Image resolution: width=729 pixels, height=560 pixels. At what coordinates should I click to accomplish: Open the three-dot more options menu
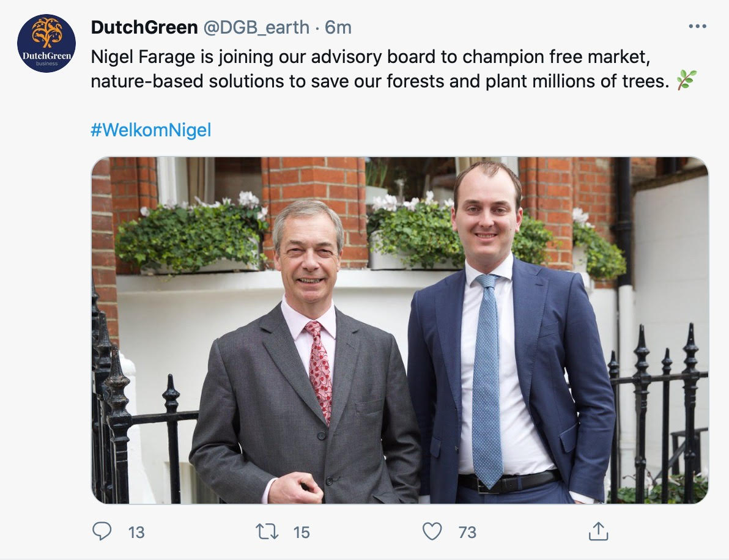click(x=697, y=26)
